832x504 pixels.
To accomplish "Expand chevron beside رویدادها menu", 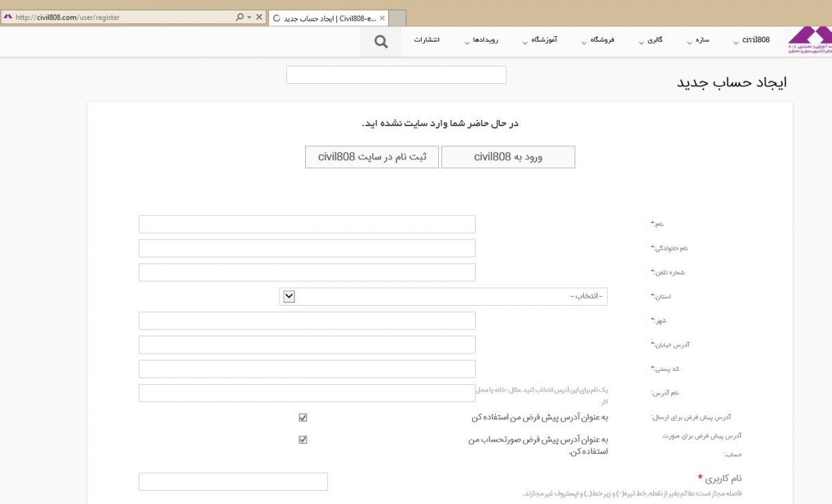I will 467,42.
